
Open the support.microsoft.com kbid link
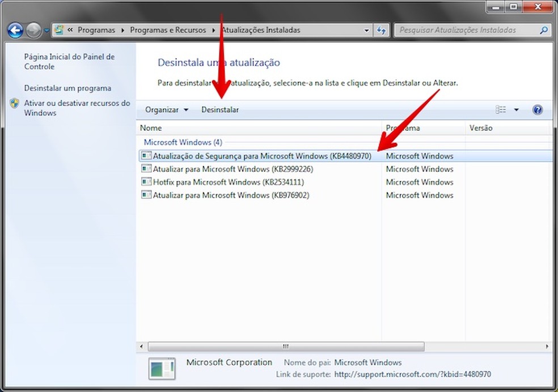click(x=412, y=374)
